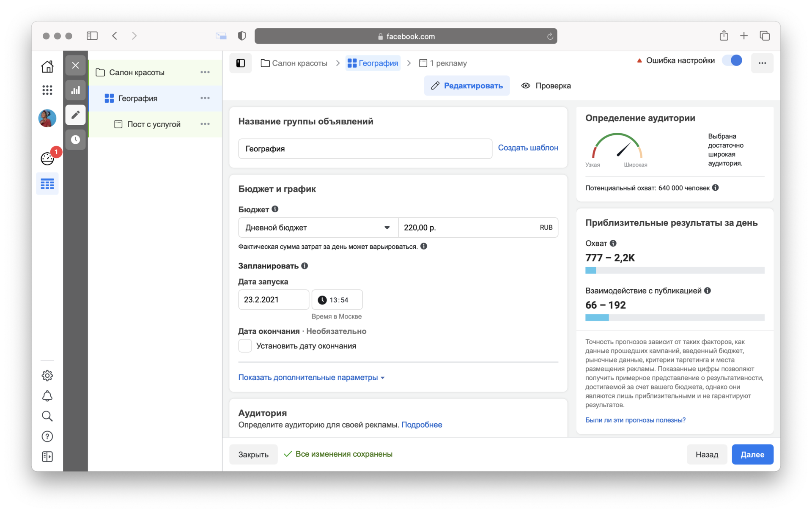The image size is (812, 513).
Task: Click the date input field '23.2.2021'
Action: pos(273,300)
